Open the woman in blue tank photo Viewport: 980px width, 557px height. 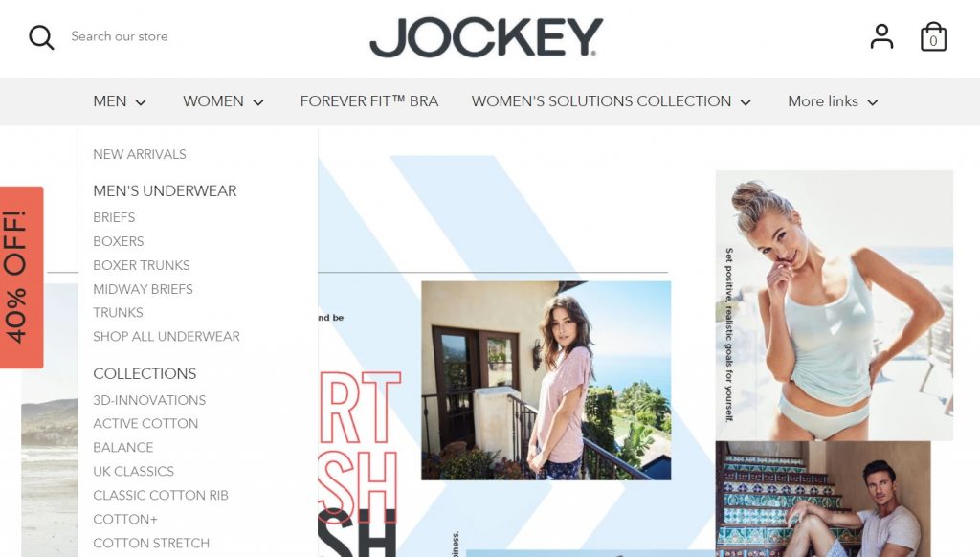[835, 305]
